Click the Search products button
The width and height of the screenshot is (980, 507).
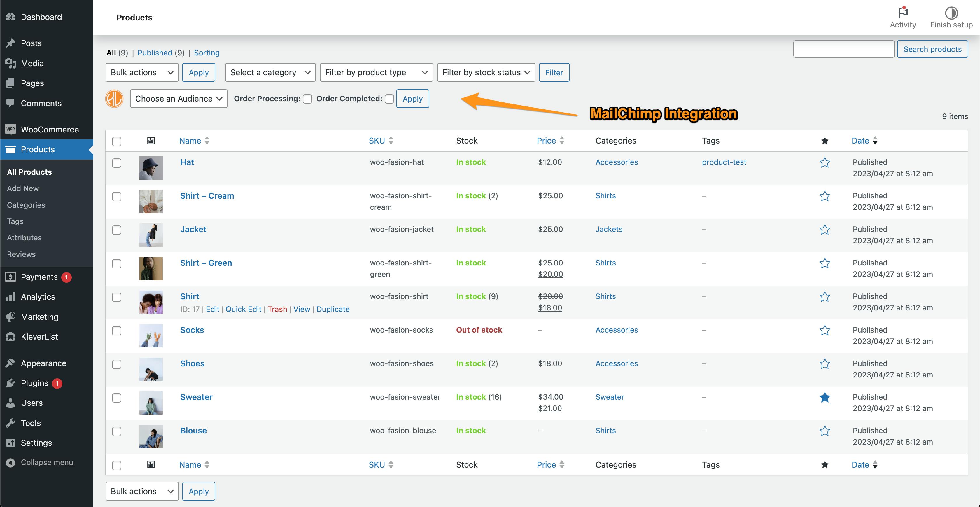932,49
